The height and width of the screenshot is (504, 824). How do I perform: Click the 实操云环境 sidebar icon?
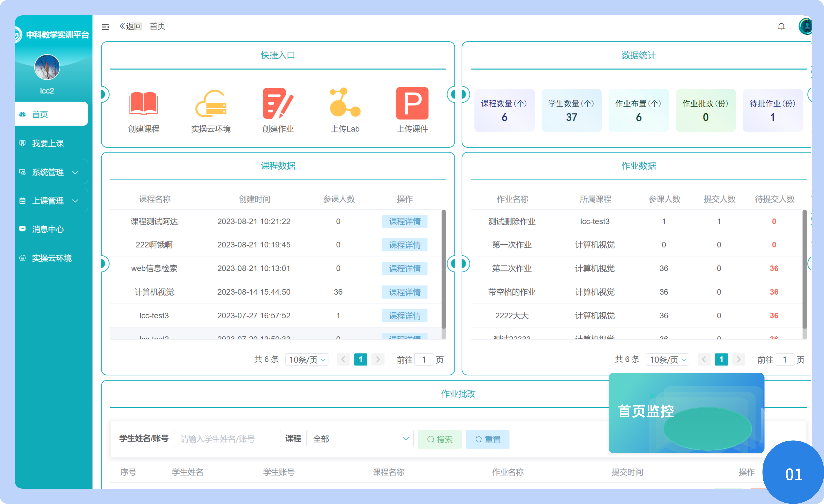point(22,258)
